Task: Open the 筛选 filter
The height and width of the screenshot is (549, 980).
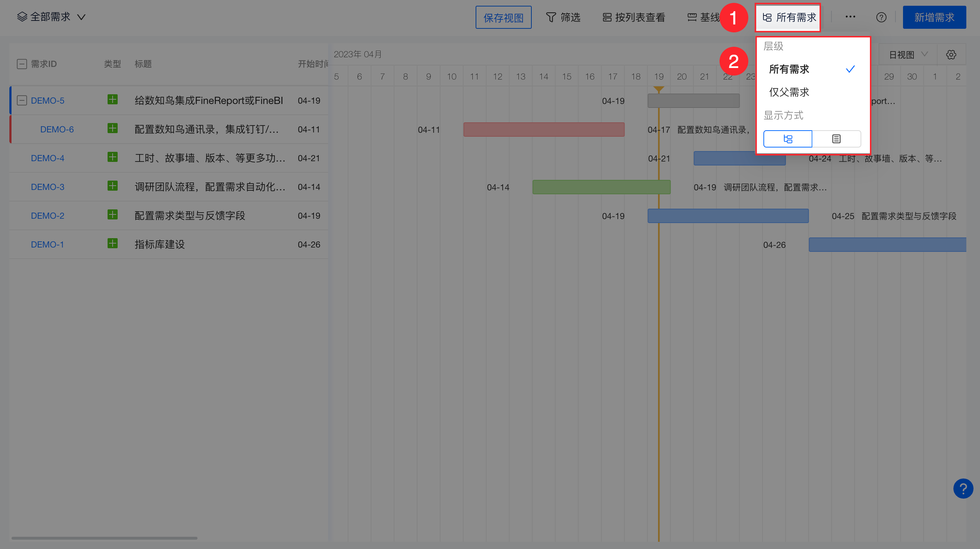Action: (563, 18)
